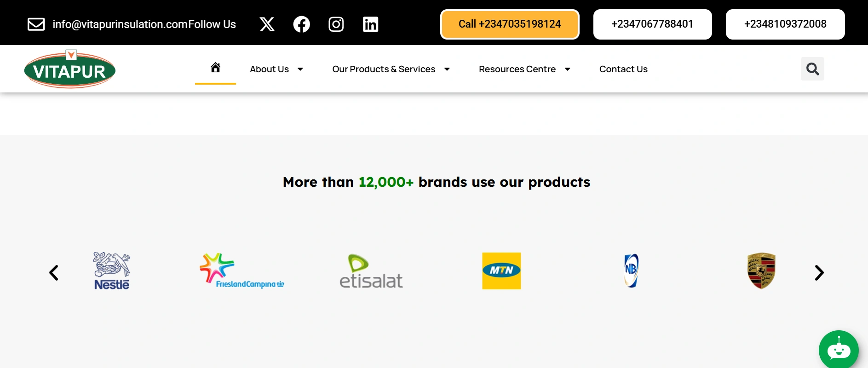Click the +2347067788401 phone button

click(652, 24)
